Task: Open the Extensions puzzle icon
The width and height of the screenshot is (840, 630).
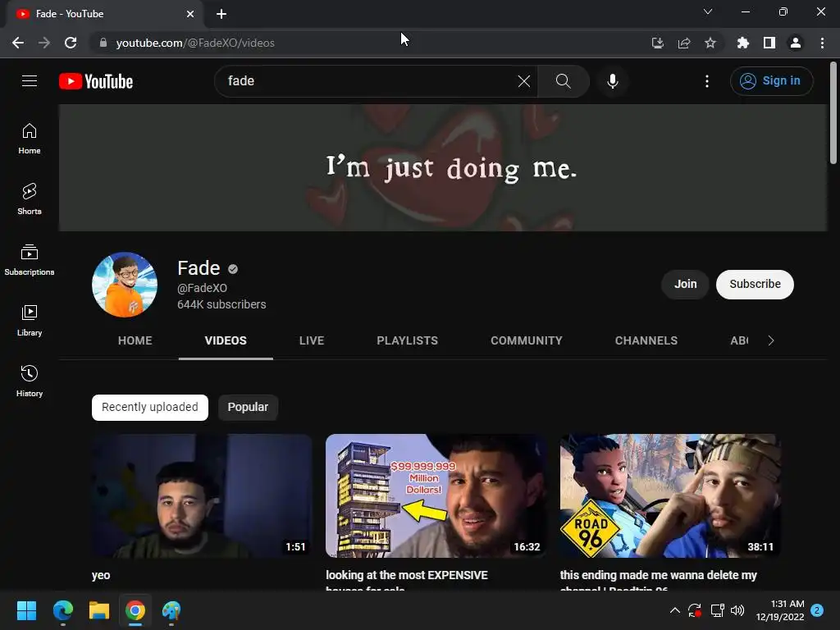Action: [743, 43]
